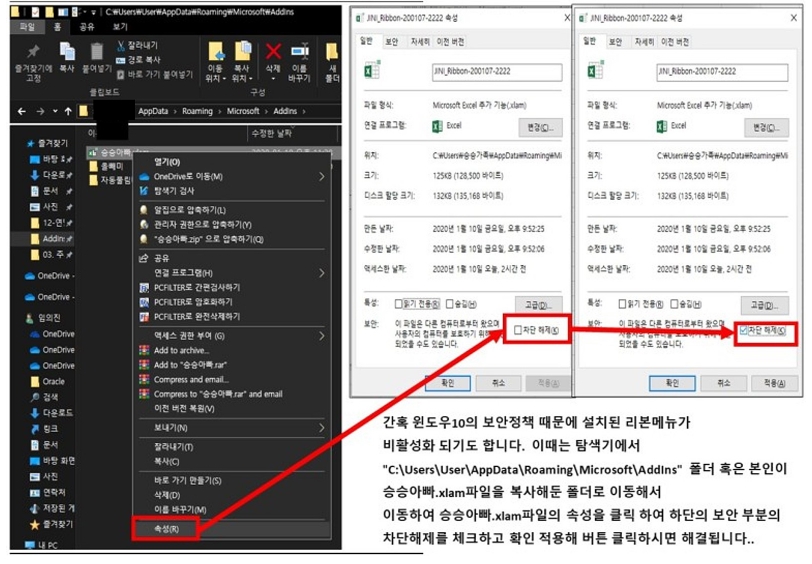The height and width of the screenshot is (564, 812).
Task: Open 보안 tab in left properties dialog
Action: 392,42
